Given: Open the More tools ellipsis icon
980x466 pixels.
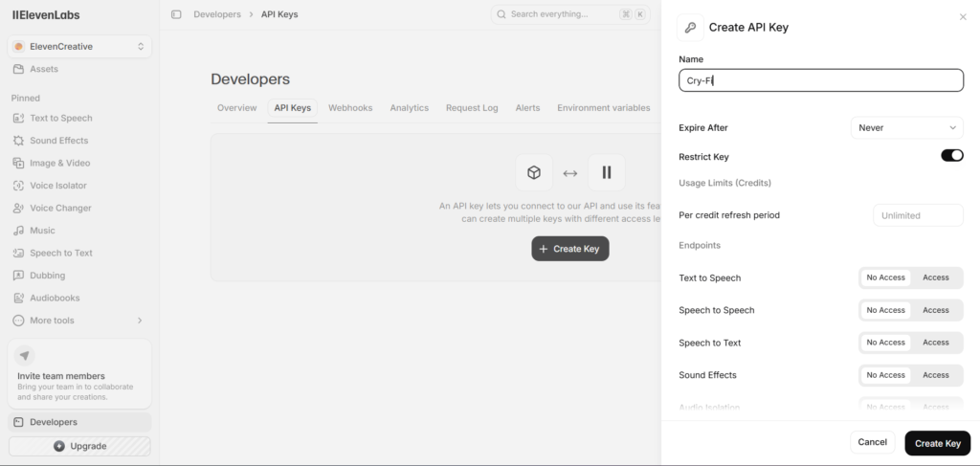Looking at the screenshot, I should [19, 321].
